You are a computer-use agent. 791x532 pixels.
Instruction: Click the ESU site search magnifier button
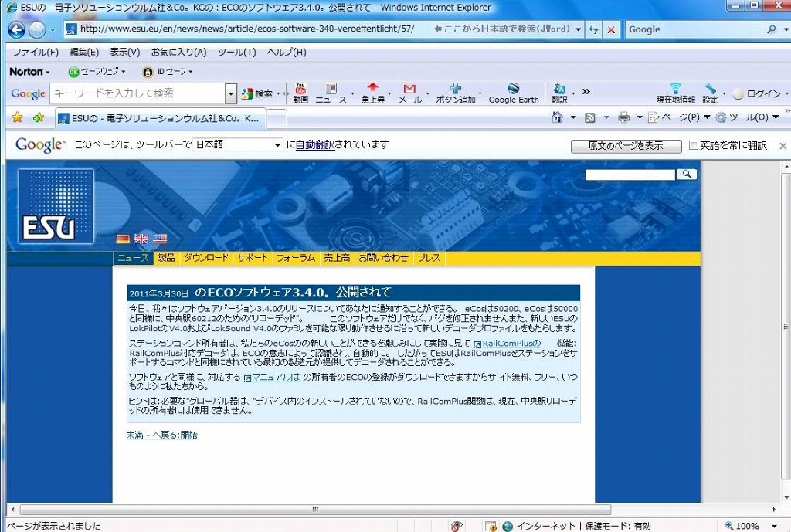[687, 174]
